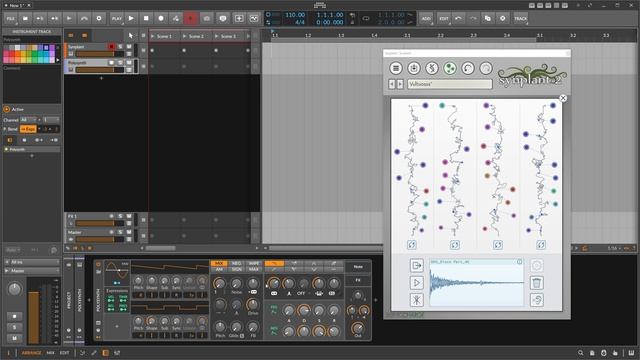
Task: Click the 4/4 time signature
Action: pyautogui.click(x=300, y=22)
